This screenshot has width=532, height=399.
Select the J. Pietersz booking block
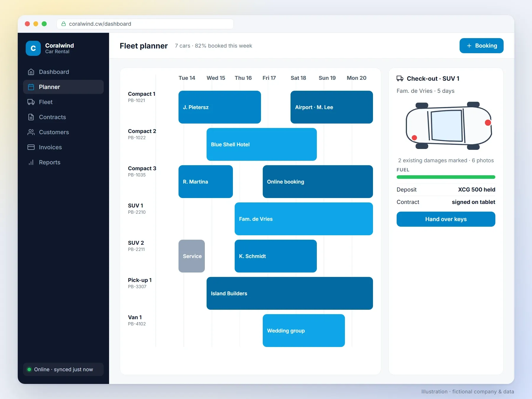[x=220, y=107]
